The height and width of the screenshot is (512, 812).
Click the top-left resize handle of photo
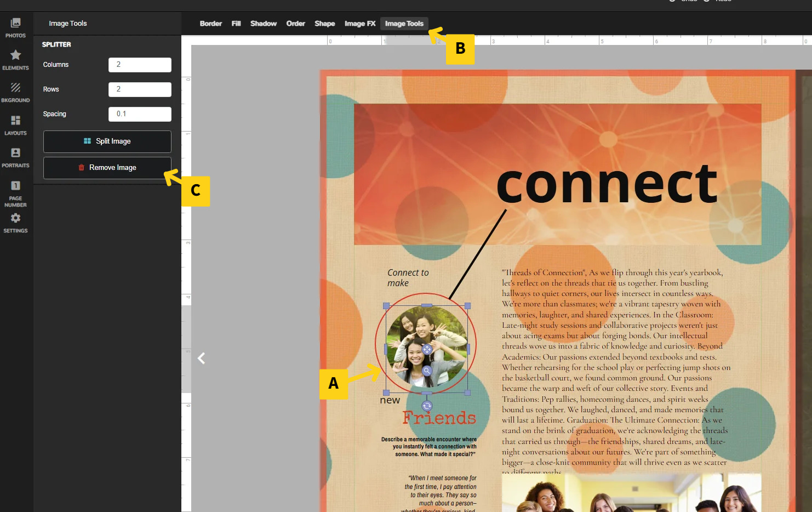(386, 306)
